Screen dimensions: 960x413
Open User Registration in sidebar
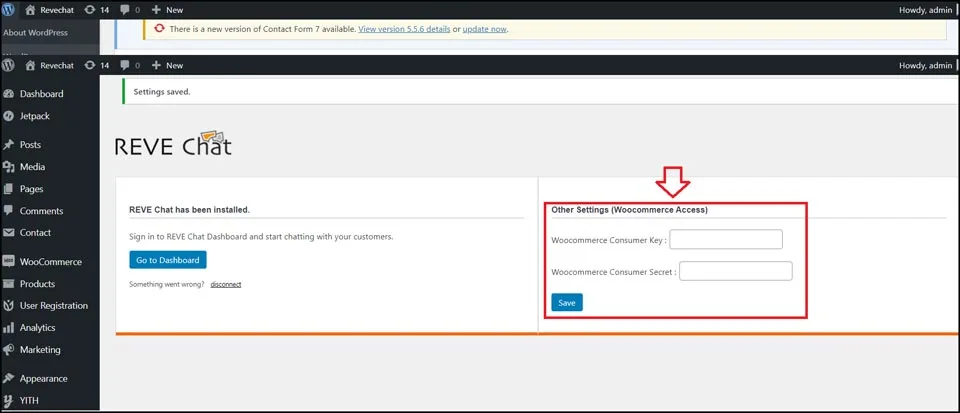coord(53,306)
